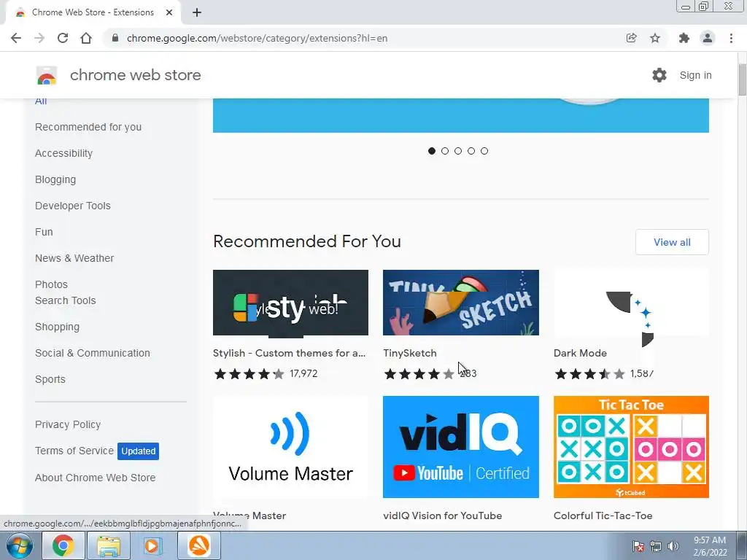Screen dimensions: 747x560
Task: Select the fourth carousel dot
Action: 471,151
